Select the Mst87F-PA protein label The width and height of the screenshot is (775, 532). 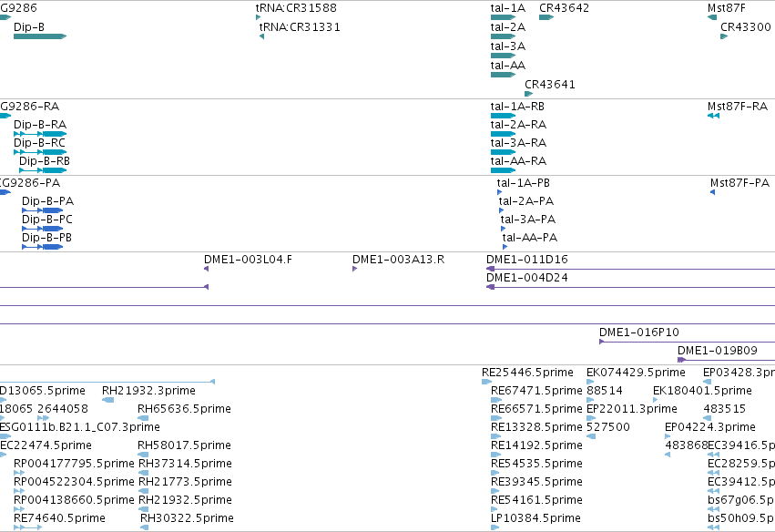pos(739,183)
